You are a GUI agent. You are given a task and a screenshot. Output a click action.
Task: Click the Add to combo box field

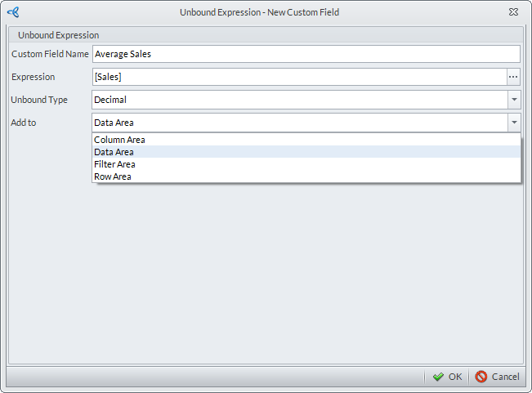tap(299, 123)
